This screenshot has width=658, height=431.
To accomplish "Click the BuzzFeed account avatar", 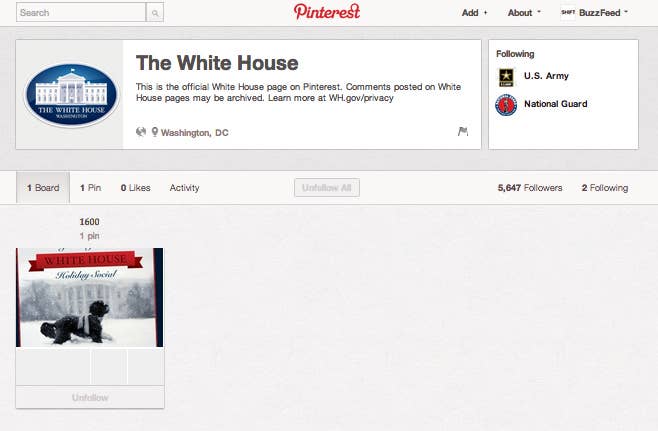I will 568,13.
